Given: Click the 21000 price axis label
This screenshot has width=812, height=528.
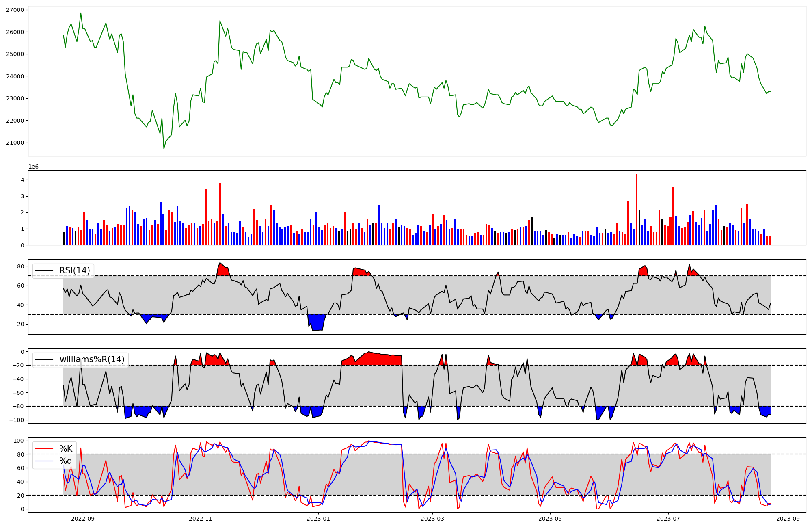Looking at the screenshot, I should (x=15, y=143).
